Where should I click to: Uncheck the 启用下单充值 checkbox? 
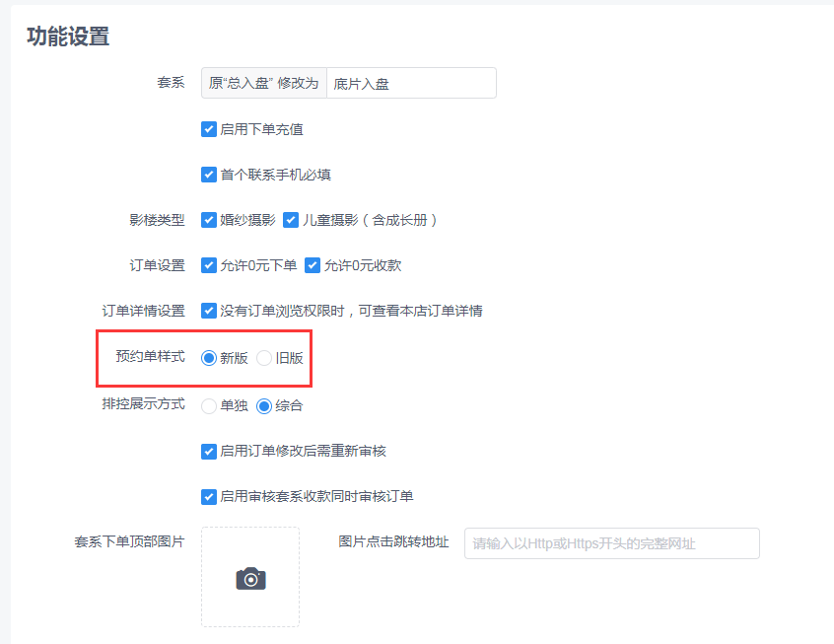coord(209,129)
